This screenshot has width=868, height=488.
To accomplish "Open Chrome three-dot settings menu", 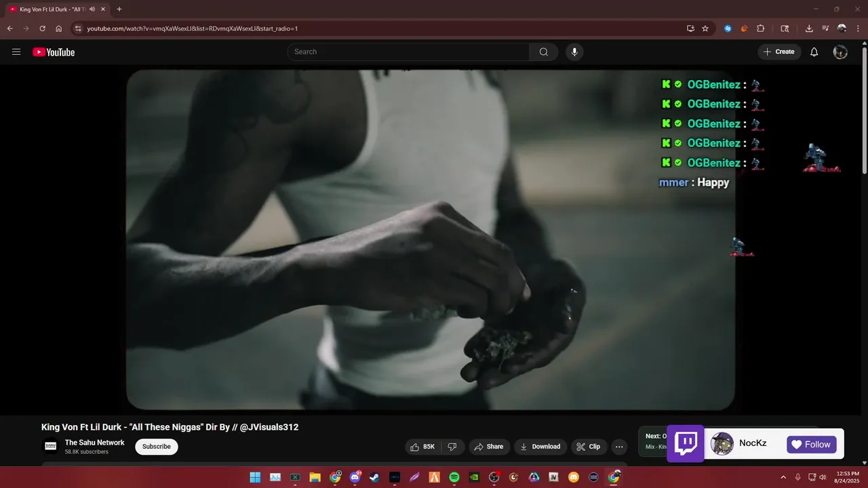I will (x=858, y=28).
